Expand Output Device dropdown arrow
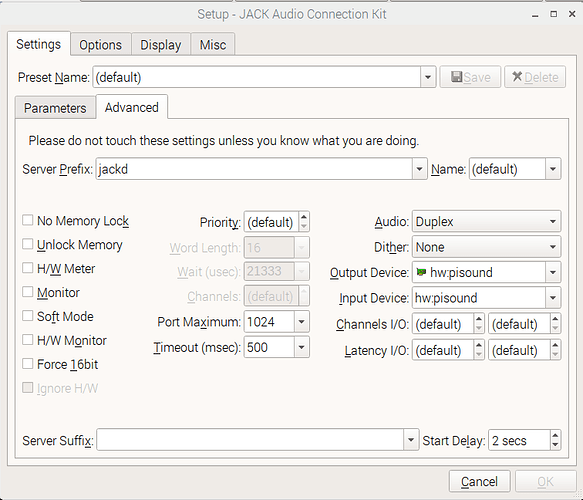The height and width of the screenshot is (500, 583). pos(553,272)
